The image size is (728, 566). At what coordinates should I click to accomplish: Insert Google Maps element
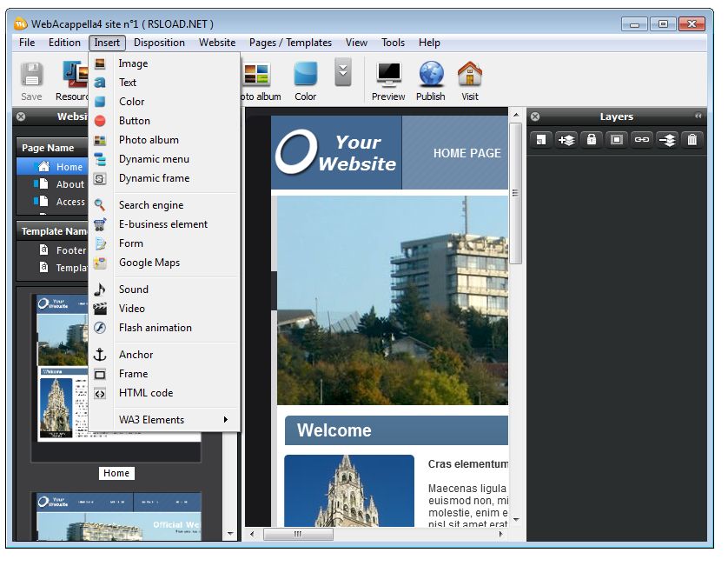pos(165,263)
